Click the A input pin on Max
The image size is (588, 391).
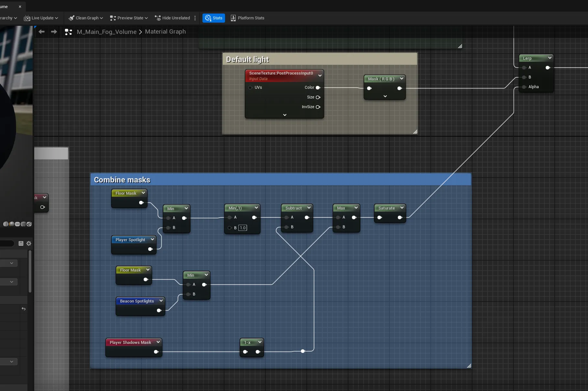click(338, 218)
